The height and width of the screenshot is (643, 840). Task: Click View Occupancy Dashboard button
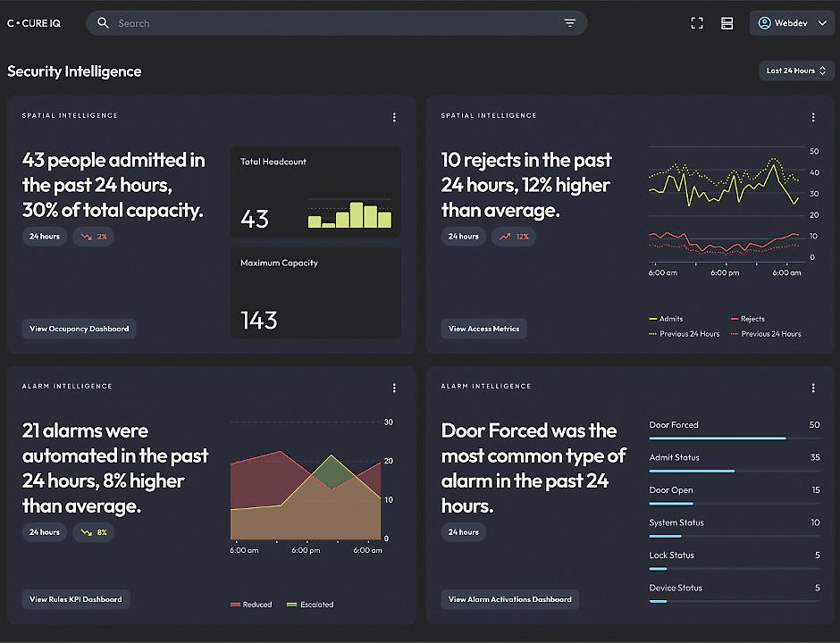(80, 329)
